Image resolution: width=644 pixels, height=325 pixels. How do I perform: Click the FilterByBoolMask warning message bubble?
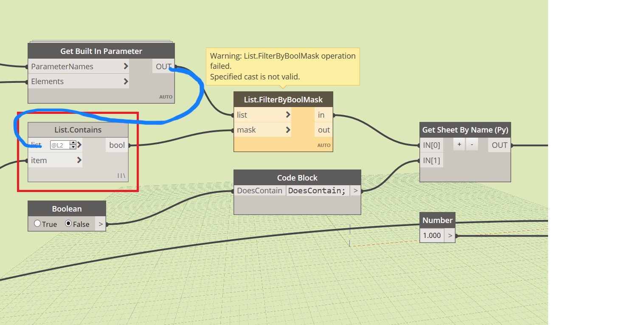click(x=283, y=66)
